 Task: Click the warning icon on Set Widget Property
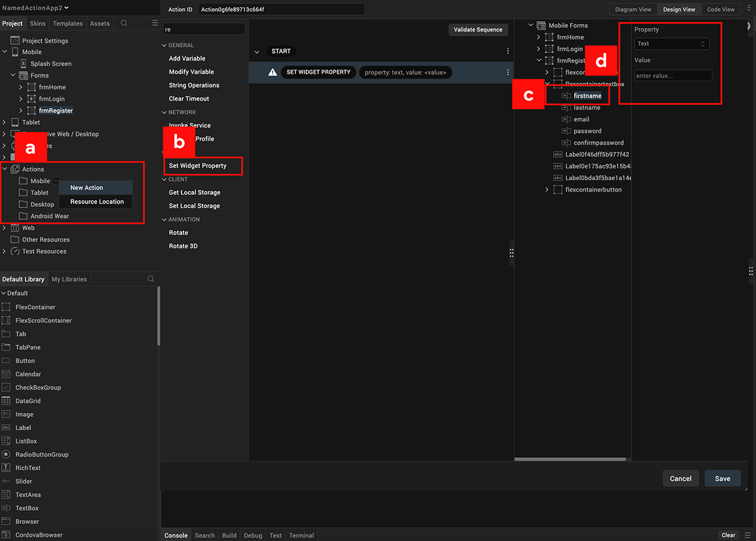tap(272, 73)
